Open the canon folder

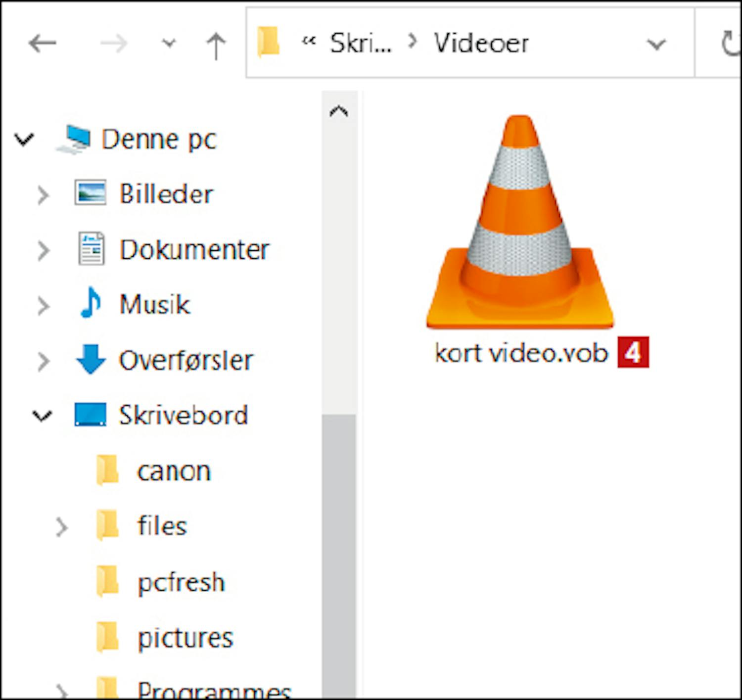(x=173, y=471)
